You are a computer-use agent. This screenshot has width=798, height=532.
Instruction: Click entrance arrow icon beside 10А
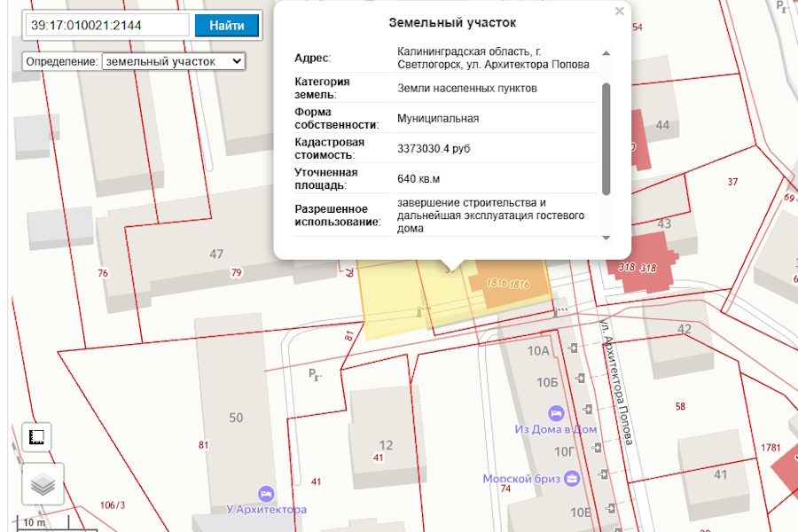(x=573, y=348)
